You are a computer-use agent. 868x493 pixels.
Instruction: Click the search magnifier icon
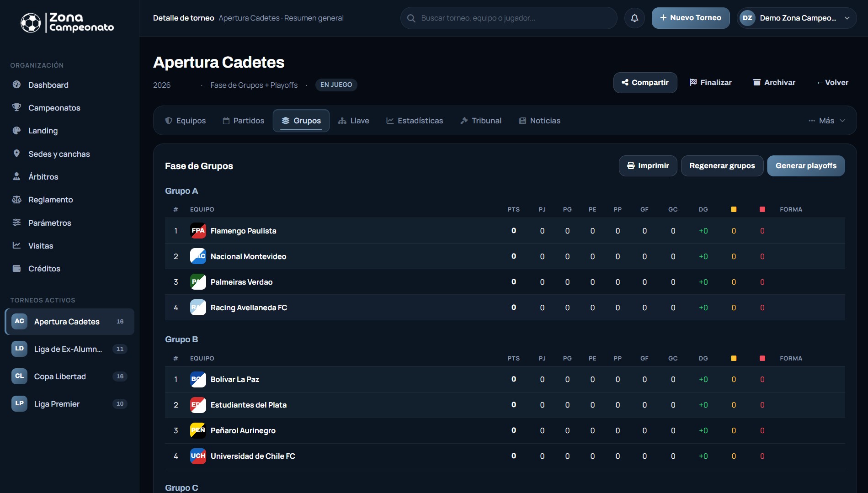click(x=411, y=18)
